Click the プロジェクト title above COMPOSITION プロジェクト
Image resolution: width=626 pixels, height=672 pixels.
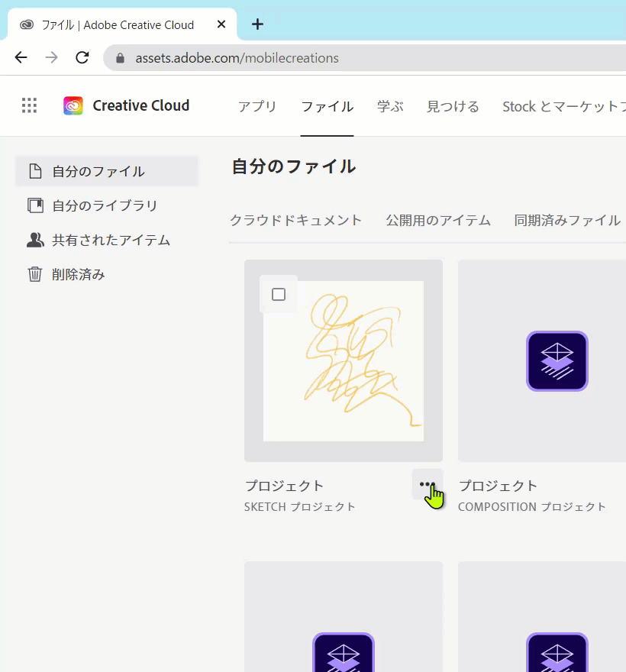[498, 486]
